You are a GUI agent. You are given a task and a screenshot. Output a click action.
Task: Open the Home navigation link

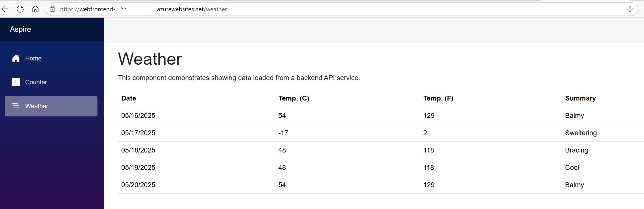(33, 58)
